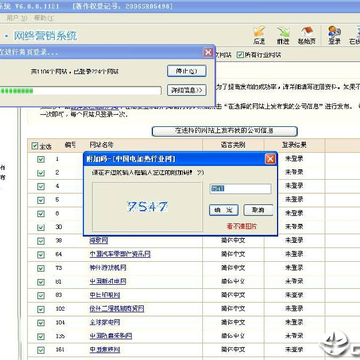This screenshot has width=360, height=360.
Task: Uncheck the checkbox for row number 161
Action: click(41, 350)
